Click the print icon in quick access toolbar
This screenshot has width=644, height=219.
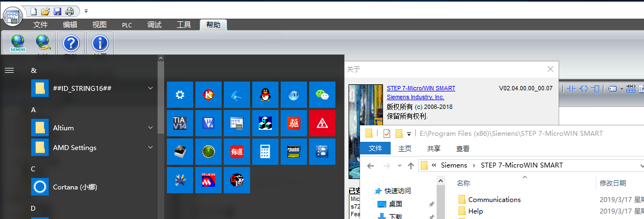pyautogui.click(x=70, y=11)
